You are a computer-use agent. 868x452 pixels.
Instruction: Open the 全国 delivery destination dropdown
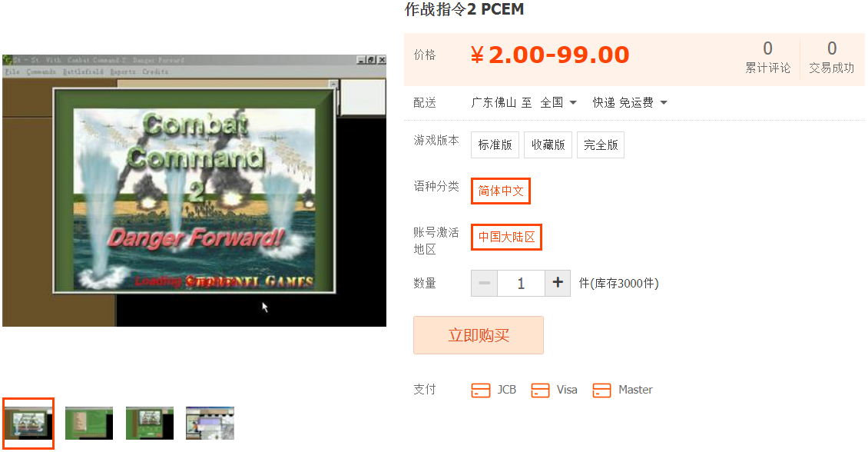(x=558, y=102)
